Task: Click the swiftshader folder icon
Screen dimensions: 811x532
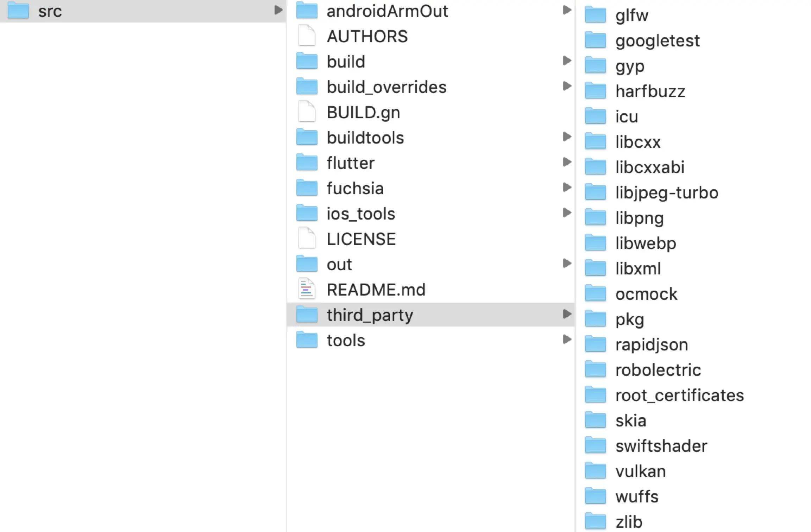Action: pos(595,445)
